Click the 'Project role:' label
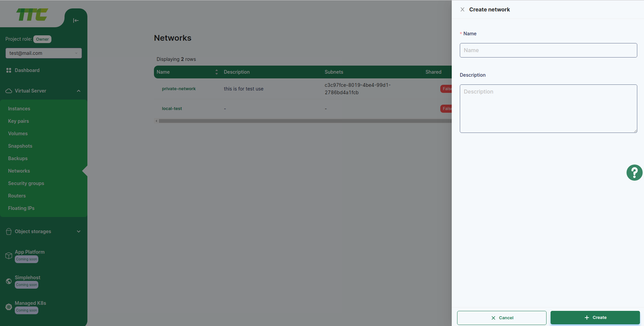 18,39
